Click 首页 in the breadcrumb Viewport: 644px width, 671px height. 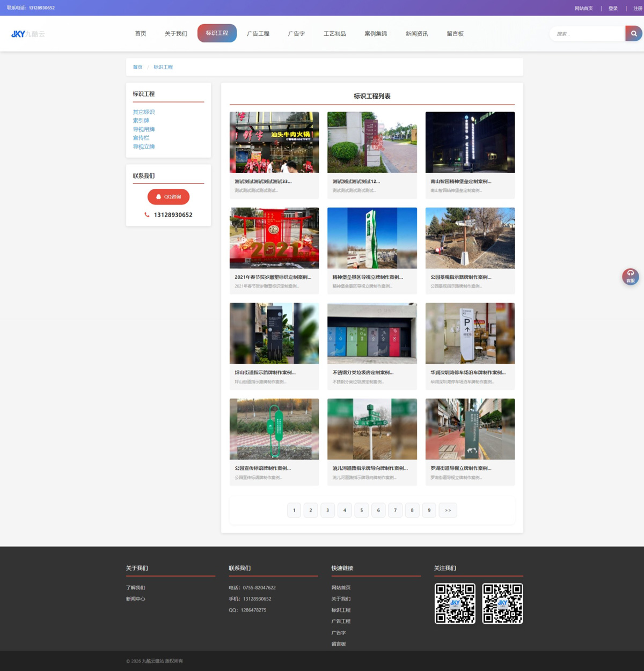tap(138, 67)
